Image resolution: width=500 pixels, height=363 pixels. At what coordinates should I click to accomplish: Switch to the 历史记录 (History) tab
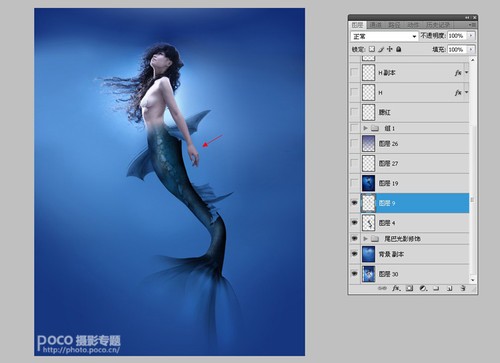[x=438, y=25]
